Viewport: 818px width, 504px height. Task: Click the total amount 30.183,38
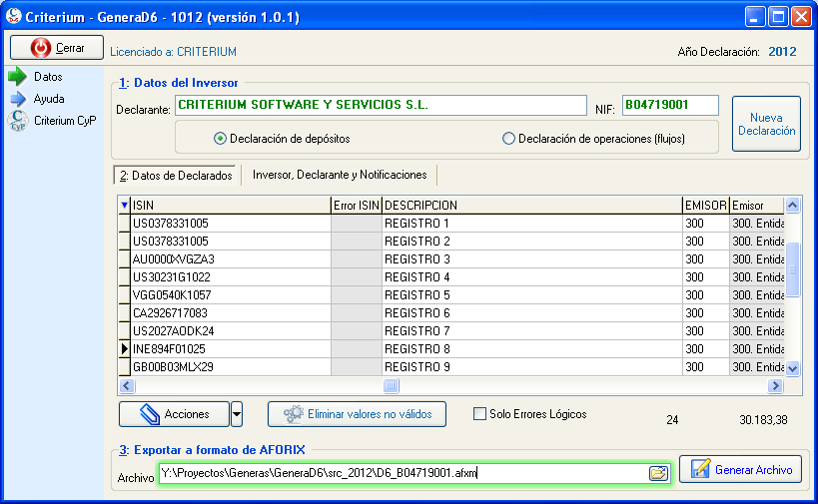(763, 420)
